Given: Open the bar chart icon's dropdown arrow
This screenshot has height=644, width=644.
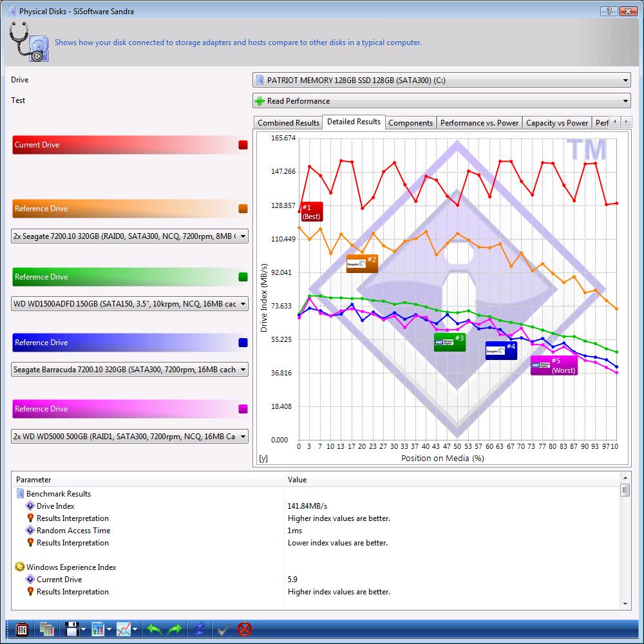Looking at the screenshot, I should click(x=109, y=629).
